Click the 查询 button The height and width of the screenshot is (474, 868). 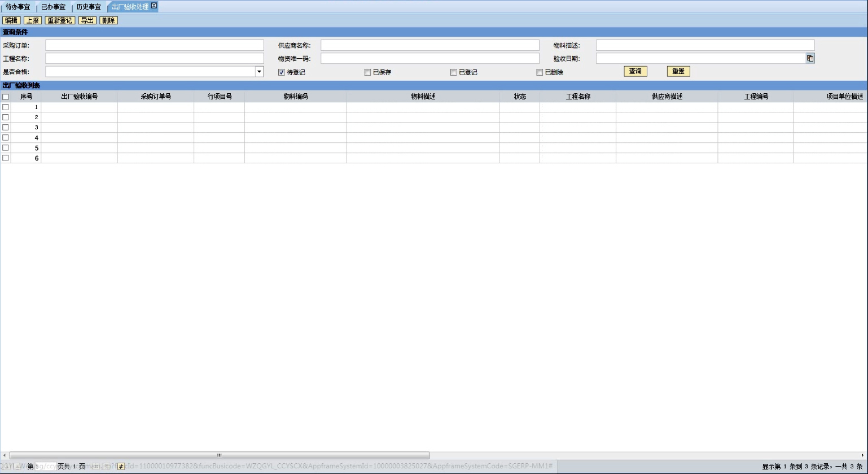635,71
